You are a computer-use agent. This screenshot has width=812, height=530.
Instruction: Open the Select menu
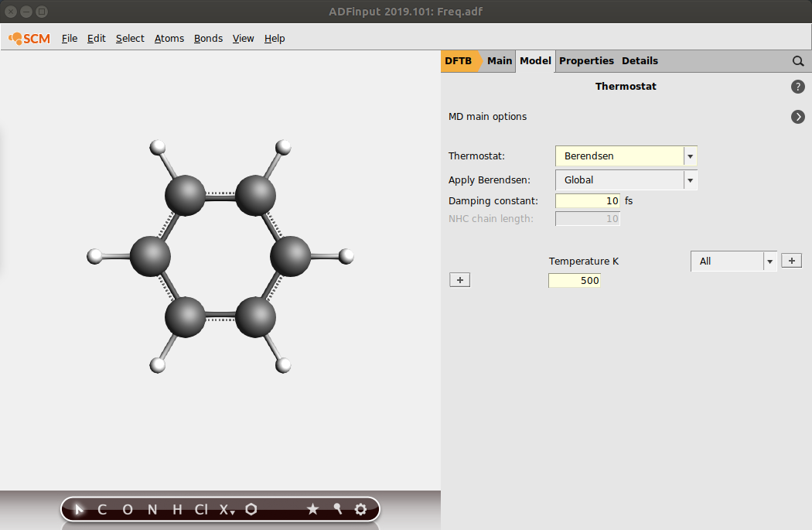tap(130, 39)
